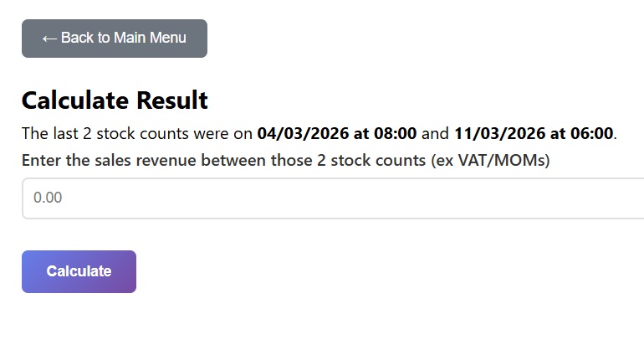Click the 11/03/2026 at 06:00 date text
The height and width of the screenshot is (350, 644).
[534, 133]
